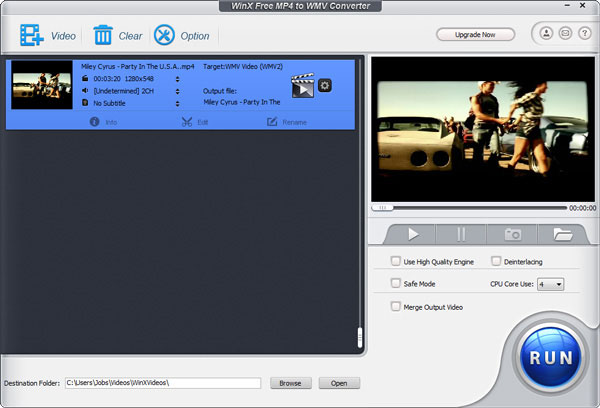600x408 pixels.
Task: Enable Use High Quality Engine
Action: [x=396, y=261]
